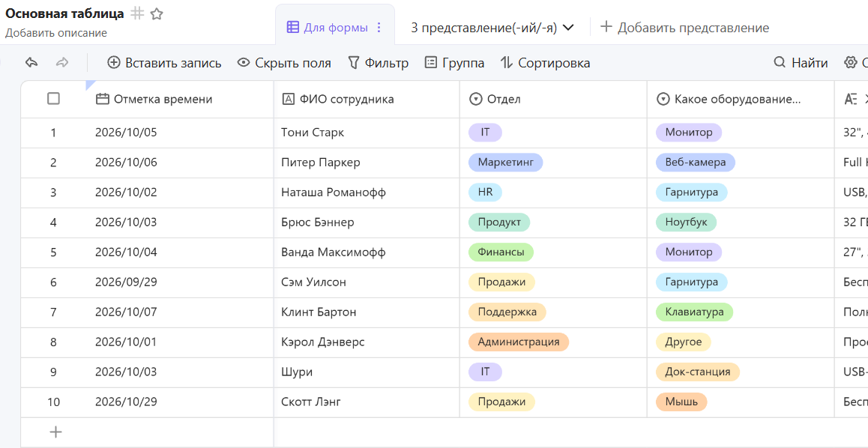Screen dimensions: 868x448
Task: Click the Основная таблица title
Action: click(x=64, y=13)
